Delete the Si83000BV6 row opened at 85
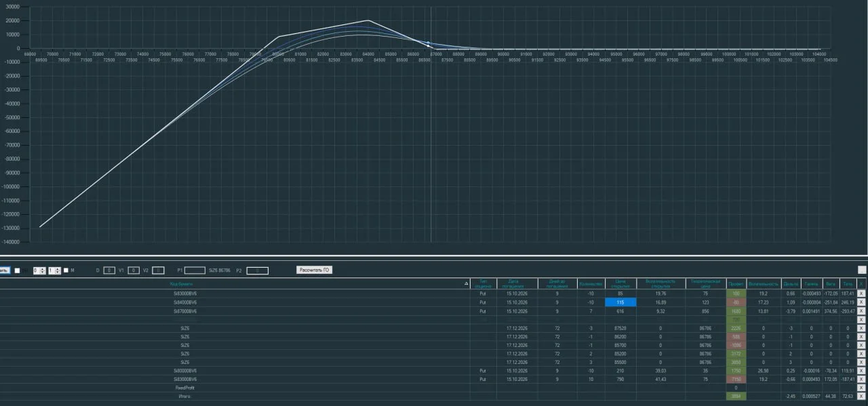The image size is (868, 406). pyautogui.click(x=861, y=293)
